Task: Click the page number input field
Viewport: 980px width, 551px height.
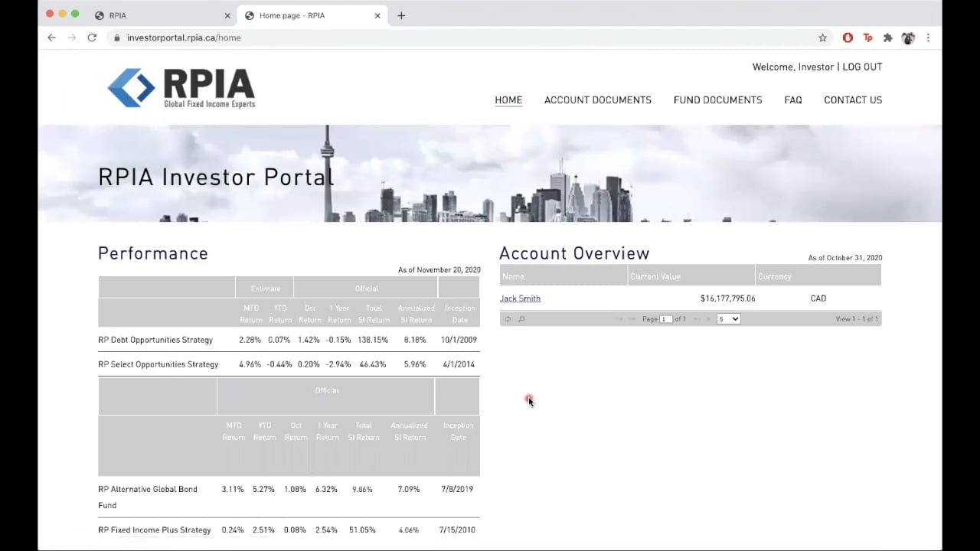Action: point(665,319)
